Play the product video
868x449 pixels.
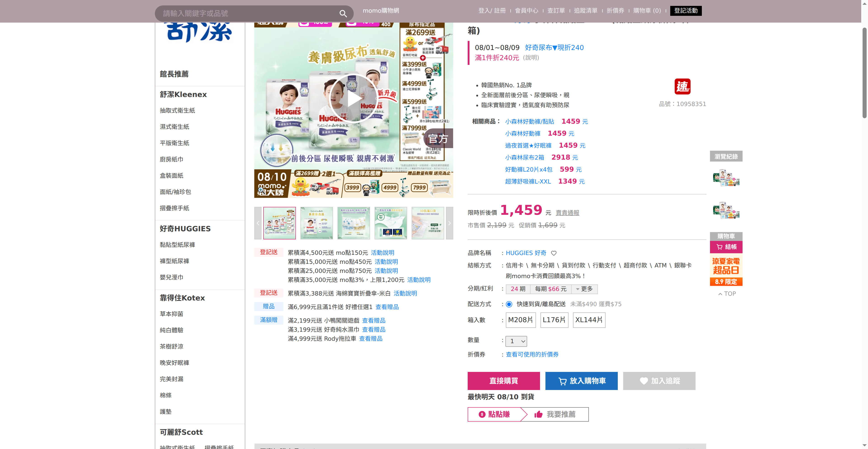point(353,98)
